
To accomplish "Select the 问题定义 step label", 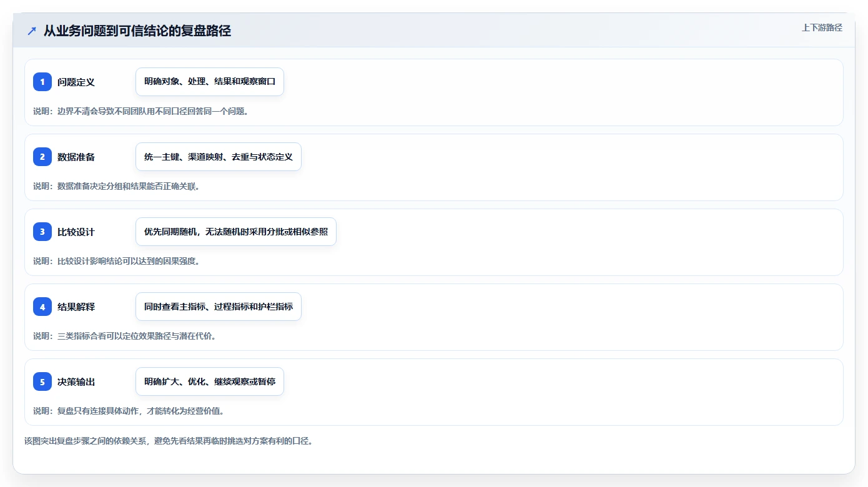I will click(76, 82).
